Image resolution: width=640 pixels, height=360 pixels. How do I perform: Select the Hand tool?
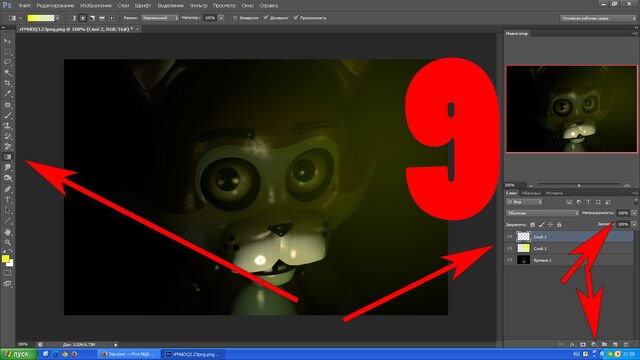pyautogui.click(x=7, y=232)
